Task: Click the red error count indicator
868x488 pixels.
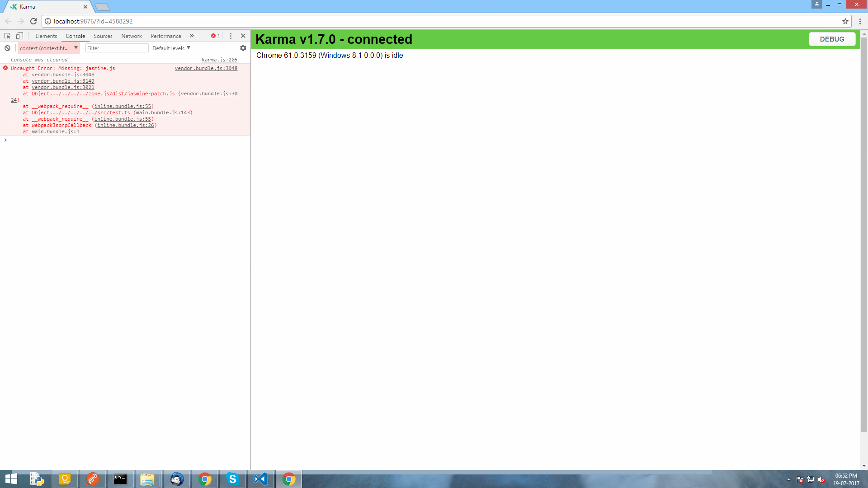Action: [x=216, y=36]
